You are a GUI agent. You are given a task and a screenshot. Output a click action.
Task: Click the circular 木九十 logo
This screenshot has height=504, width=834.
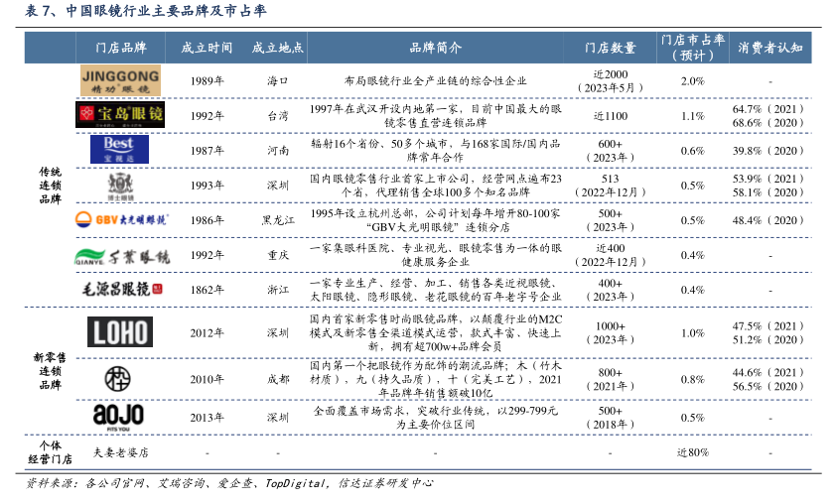120,378
